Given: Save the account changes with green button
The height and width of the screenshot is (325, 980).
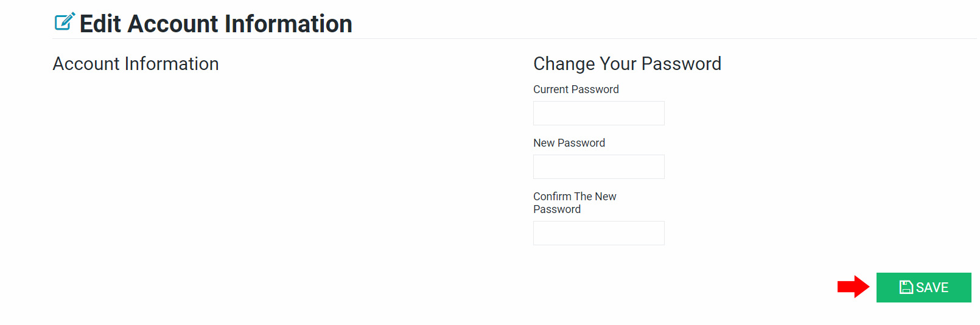Looking at the screenshot, I should [x=923, y=287].
